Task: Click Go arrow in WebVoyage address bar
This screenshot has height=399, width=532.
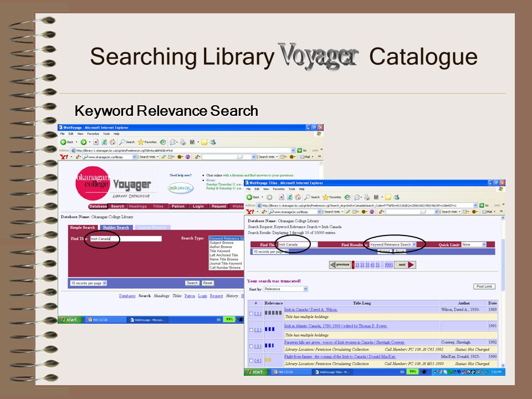Action: tap(299, 150)
